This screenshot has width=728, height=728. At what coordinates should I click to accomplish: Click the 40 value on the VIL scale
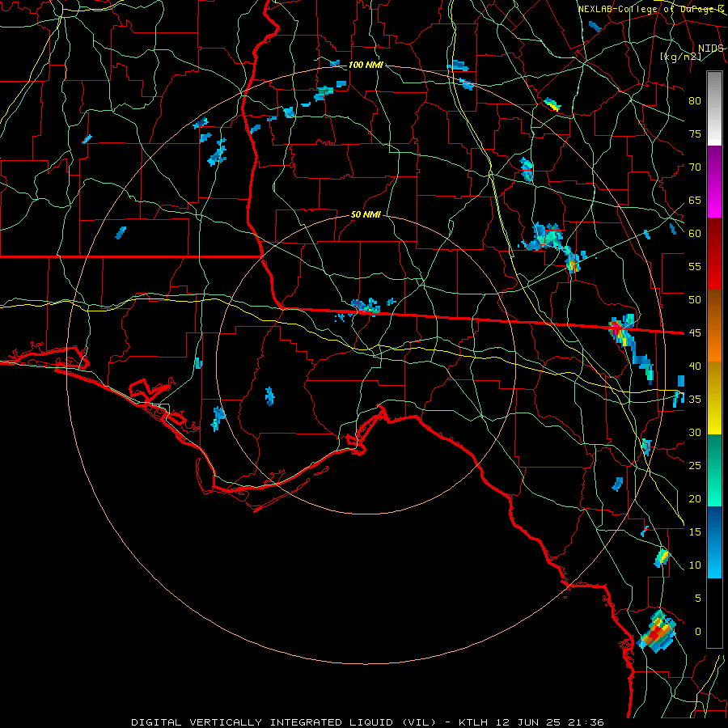point(695,366)
